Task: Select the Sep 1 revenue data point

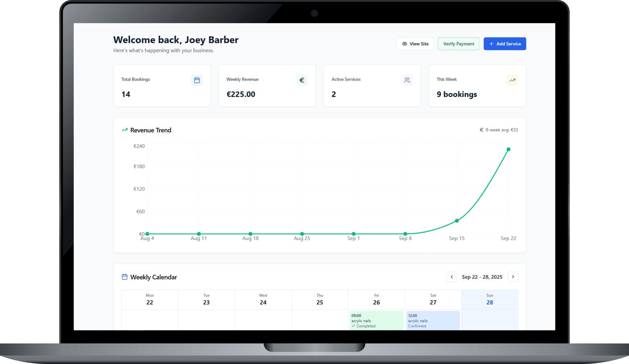Action: (353, 234)
